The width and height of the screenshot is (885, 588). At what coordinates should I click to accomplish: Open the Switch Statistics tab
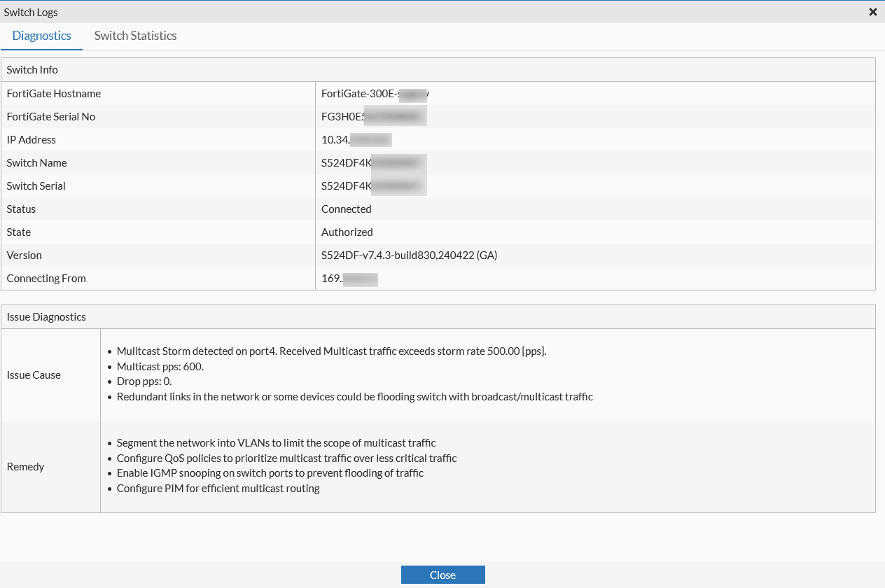(135, 36)
